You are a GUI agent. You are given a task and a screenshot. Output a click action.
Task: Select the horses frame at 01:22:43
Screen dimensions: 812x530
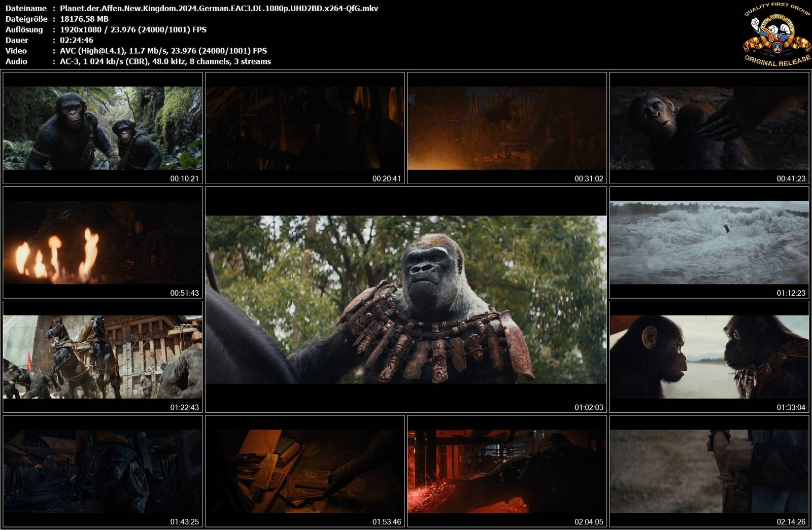click(103, 357)
